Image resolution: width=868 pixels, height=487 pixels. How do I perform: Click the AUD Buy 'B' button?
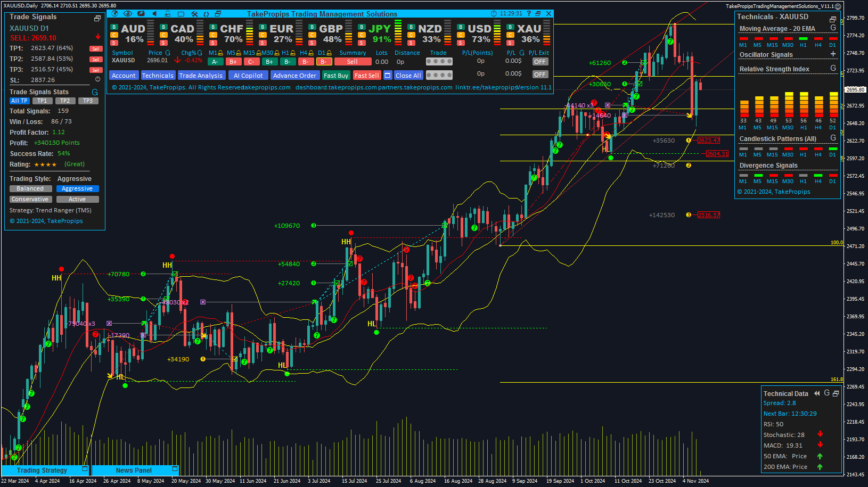point(114,27)
